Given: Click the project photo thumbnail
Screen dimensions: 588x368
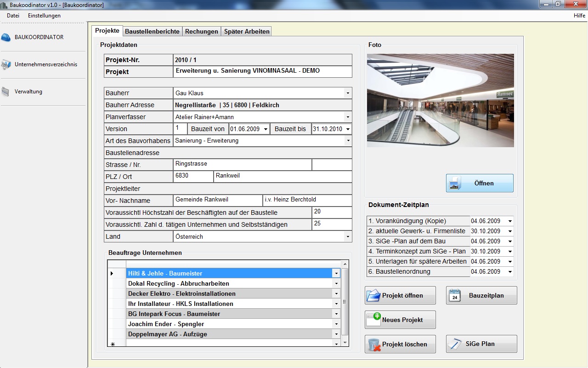Looking at the screenshot, I should pos(440,100).
